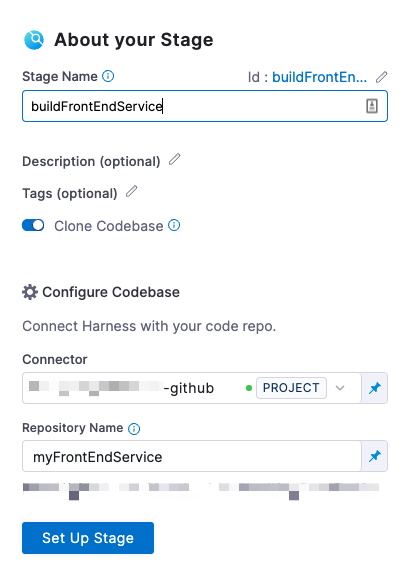
Task: Focus the Repository Name input field
Action: tap(192, 456)
